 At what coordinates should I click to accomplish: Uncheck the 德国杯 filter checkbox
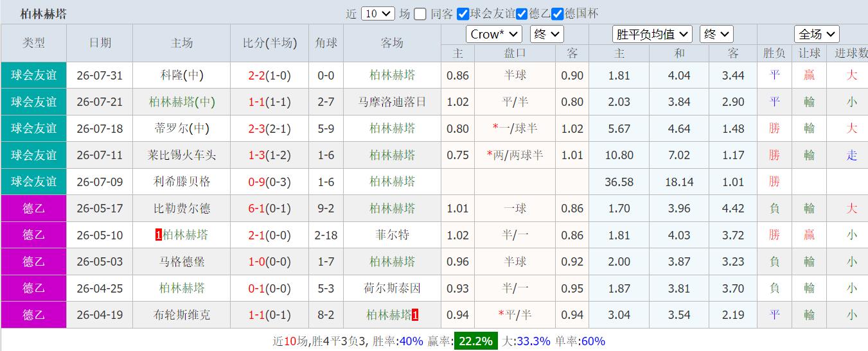click(558, 14)
